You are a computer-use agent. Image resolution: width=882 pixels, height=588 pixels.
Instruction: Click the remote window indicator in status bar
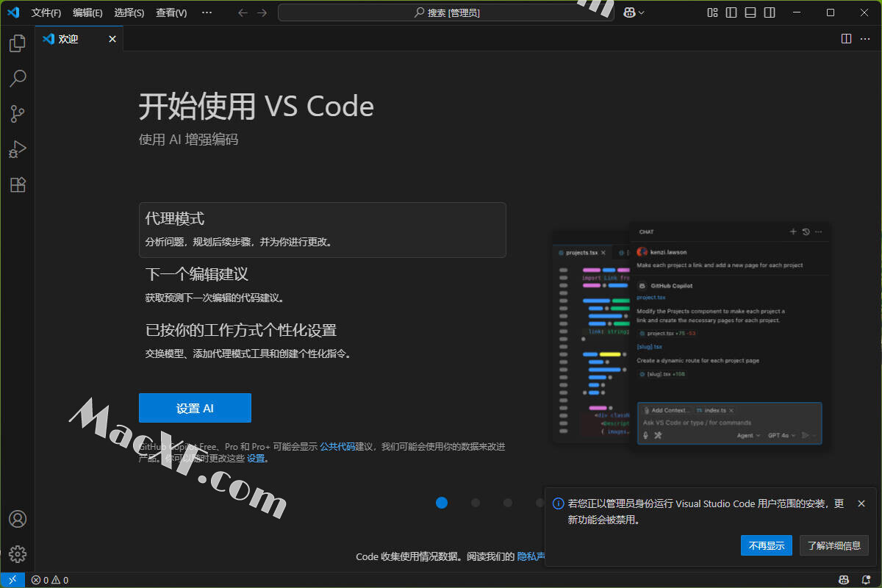[12, 580]
